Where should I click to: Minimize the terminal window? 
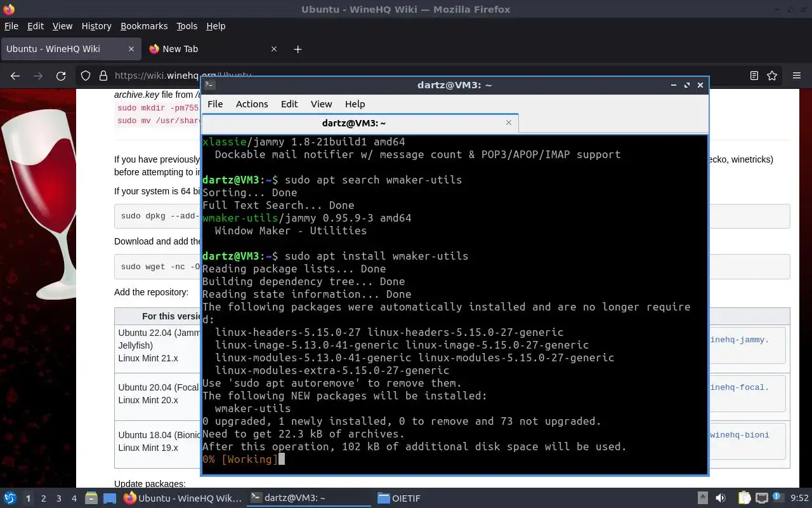673,85
